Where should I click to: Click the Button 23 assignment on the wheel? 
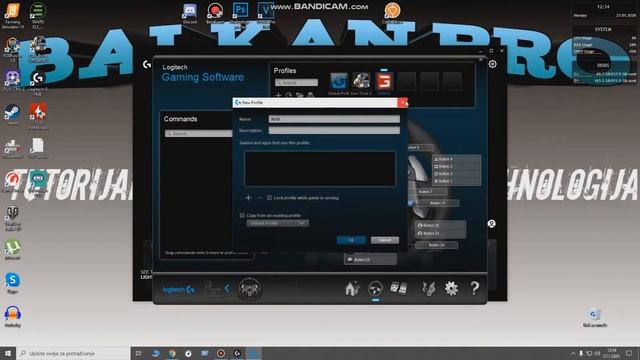tap(440, 233)
